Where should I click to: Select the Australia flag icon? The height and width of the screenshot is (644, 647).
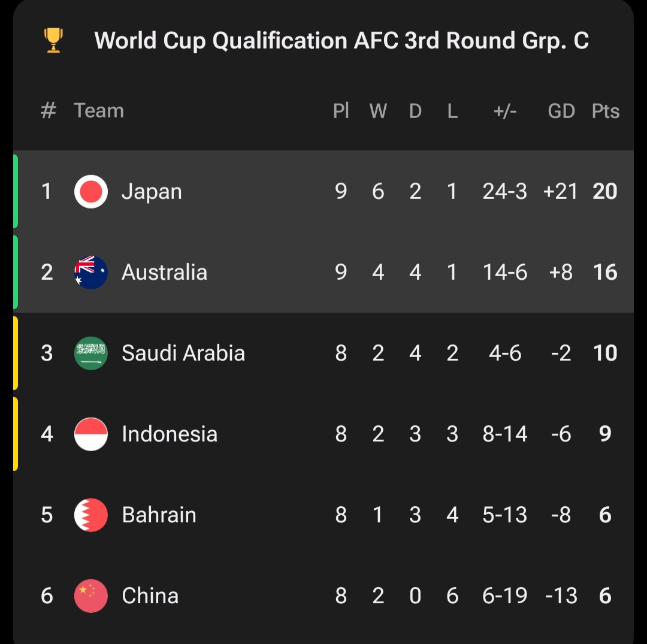[91, 273]
